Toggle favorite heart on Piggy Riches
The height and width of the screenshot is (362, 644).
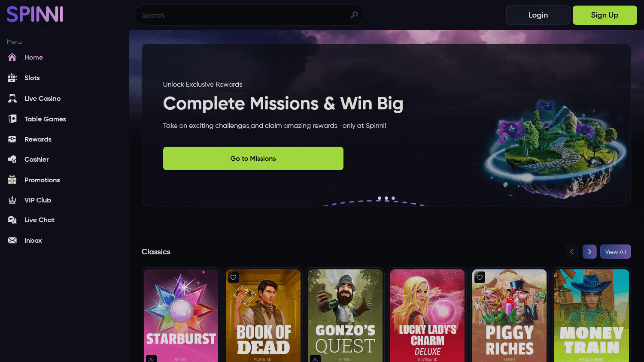(x=480, y=278)
